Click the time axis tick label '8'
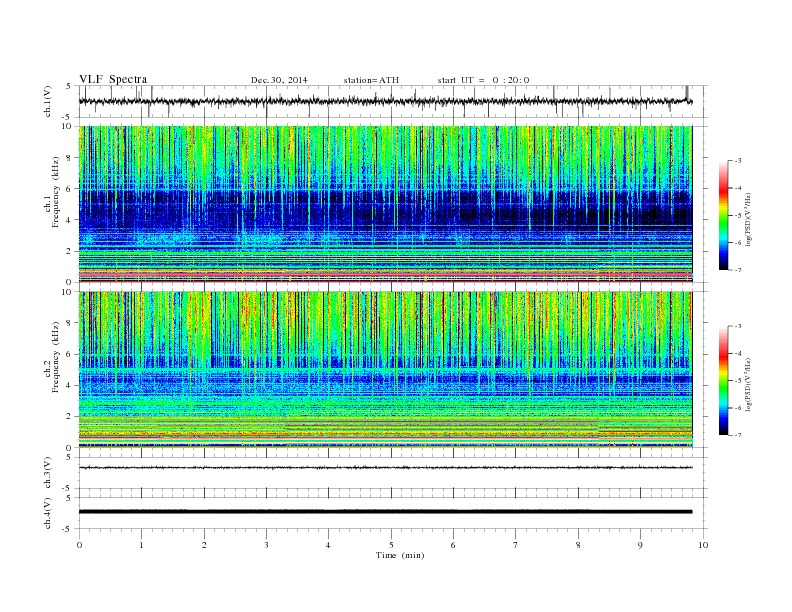Image resolution: width=792 pixels, height=612 pixels. pyautogui.click(x=578, y=545)
